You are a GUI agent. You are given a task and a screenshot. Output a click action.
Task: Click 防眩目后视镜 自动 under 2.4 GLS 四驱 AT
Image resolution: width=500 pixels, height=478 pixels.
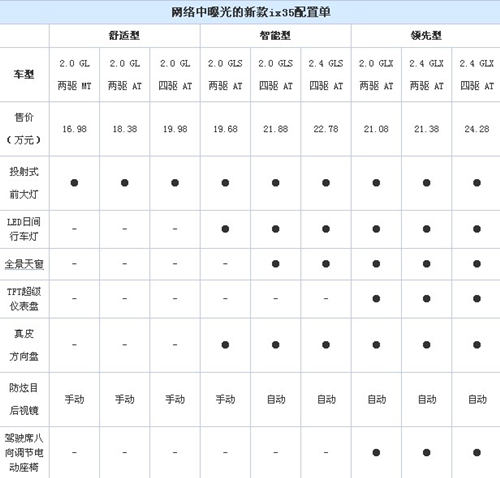tap(326, 399)
